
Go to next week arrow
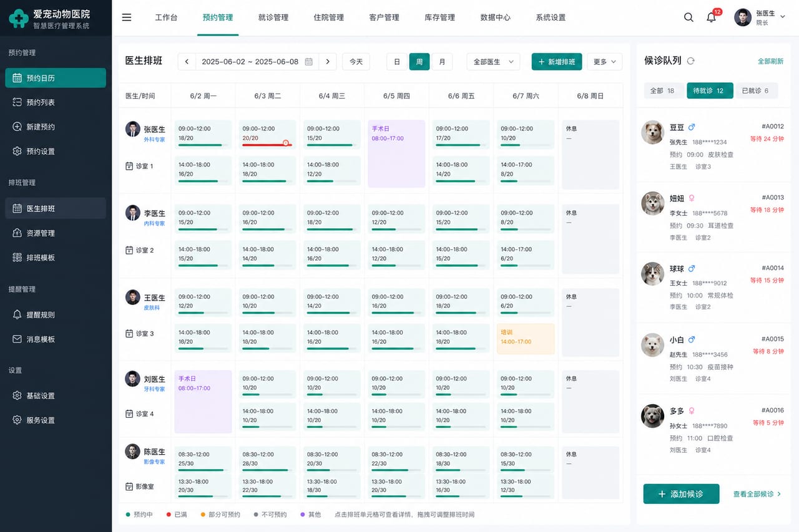tap(328, 62)
